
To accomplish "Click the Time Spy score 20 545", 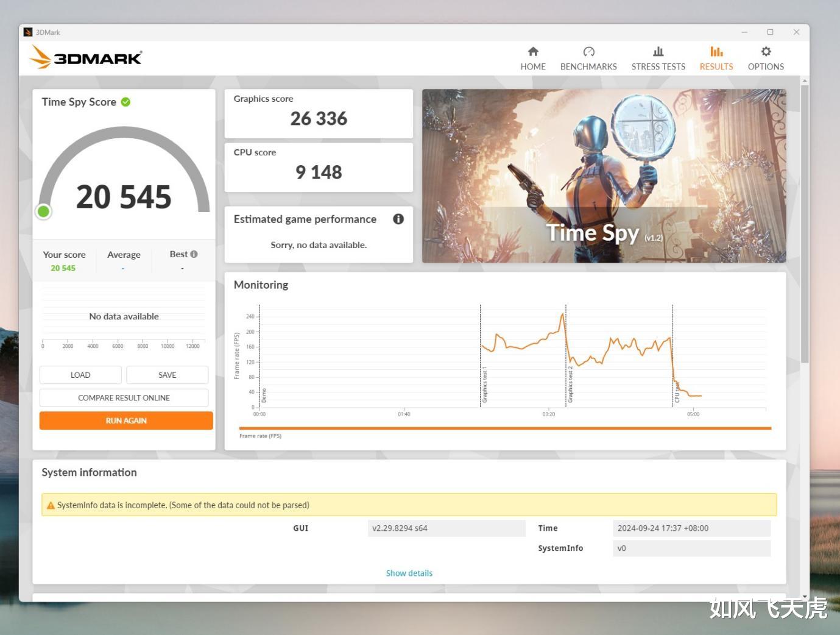I will (x=124, y=197).
